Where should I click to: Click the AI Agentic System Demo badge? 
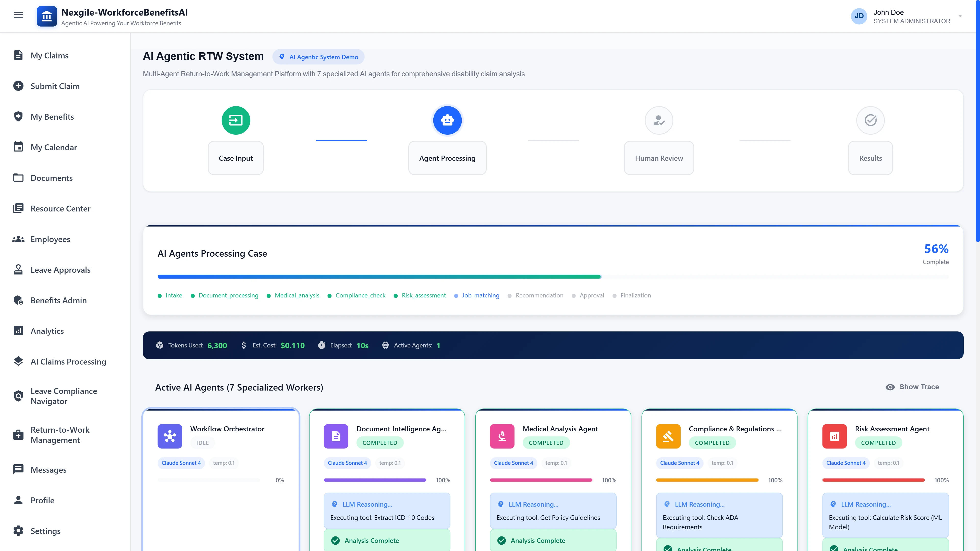318,57
